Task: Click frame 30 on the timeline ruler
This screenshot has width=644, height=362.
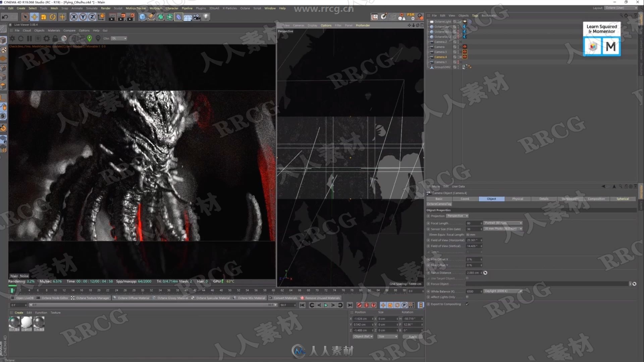Action: pos(143,291)
